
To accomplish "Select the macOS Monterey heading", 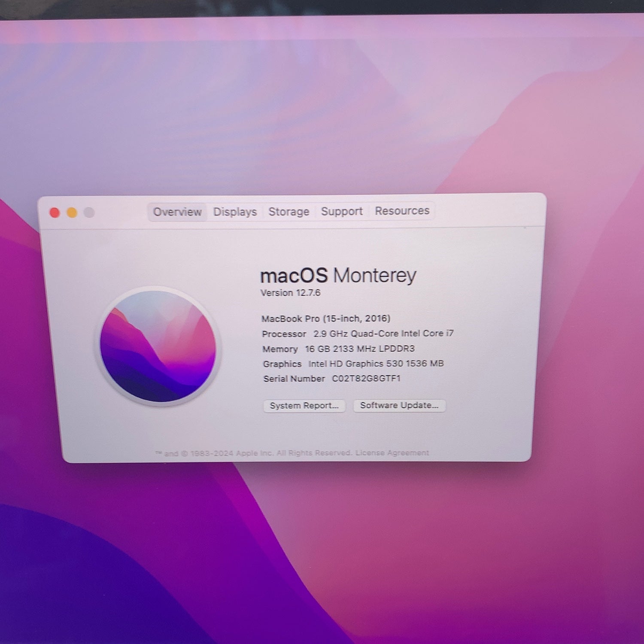I will coord(338,275).
